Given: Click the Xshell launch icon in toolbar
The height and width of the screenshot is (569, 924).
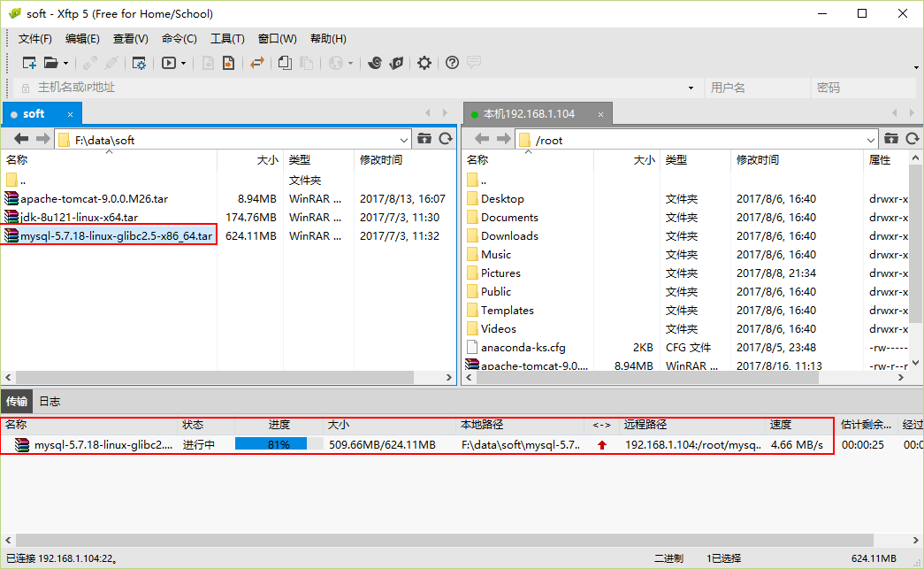Looking at the screenshot, I should coord(375,63).
